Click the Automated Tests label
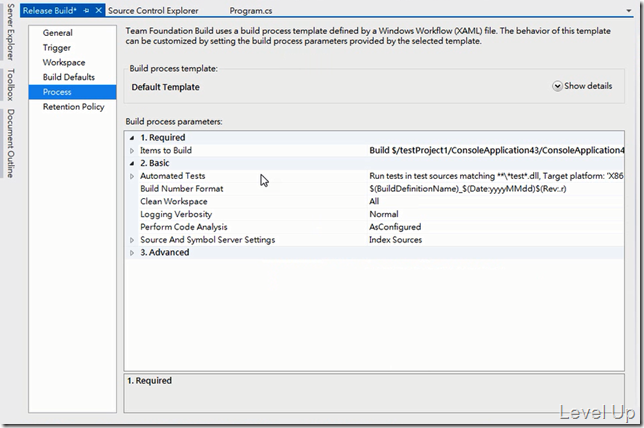The height and width of the screenshot is (428, 644). click(x=172, y=176)
